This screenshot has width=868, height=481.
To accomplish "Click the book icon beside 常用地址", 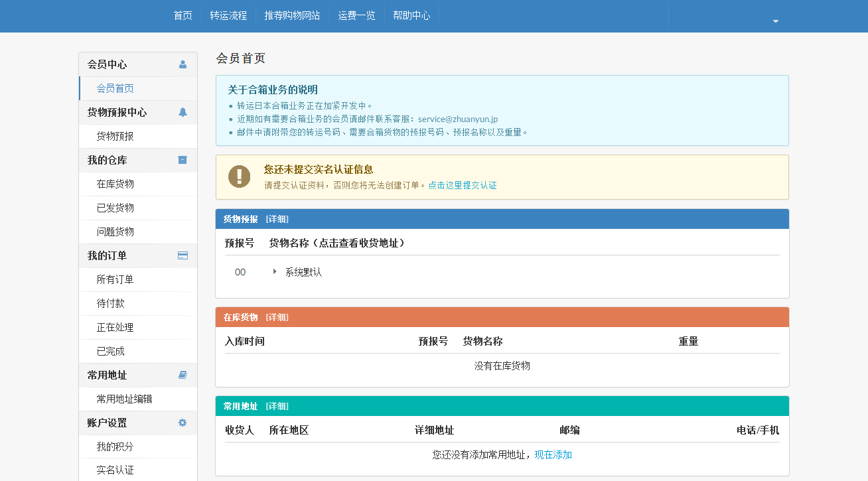I will pyautogui.click(x=182, y=375).
